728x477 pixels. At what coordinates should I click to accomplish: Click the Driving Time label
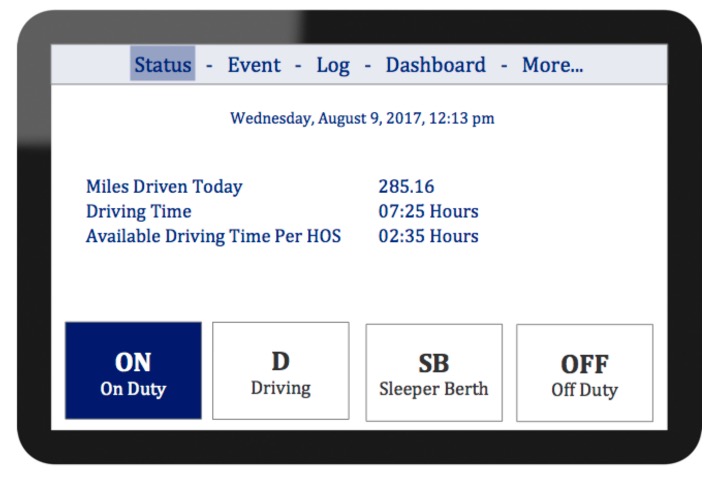point(138,212)
